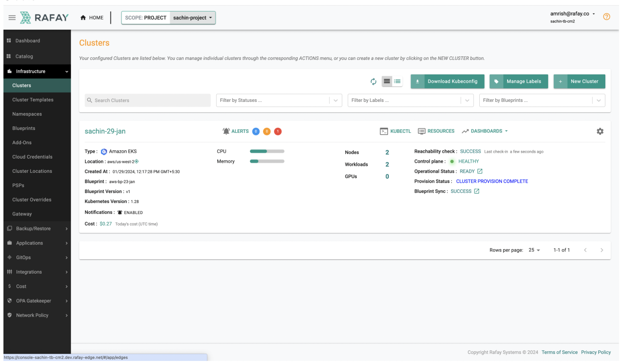Expand Backup/Restore sidebar section
Viewport: 621px width, 364px height.
click(x=37, y=229)
